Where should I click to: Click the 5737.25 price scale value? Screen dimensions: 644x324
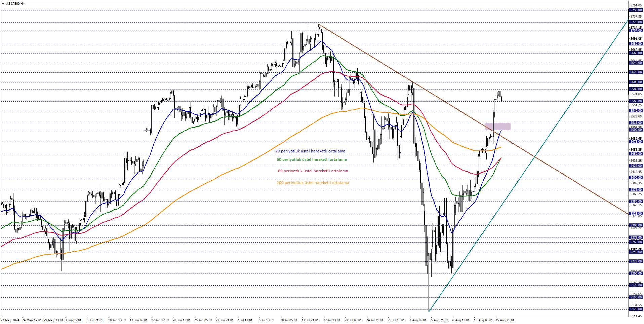[636, 16]
